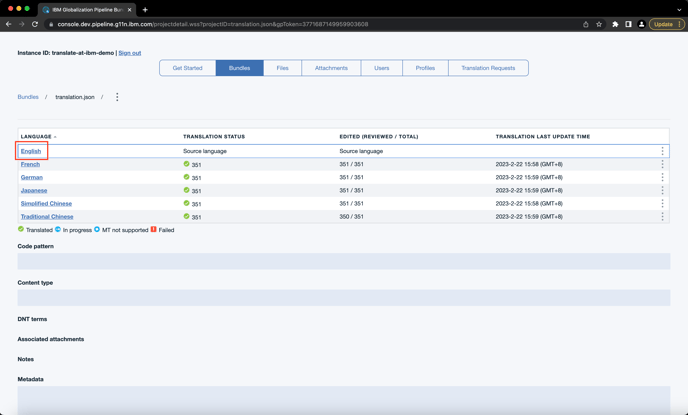Open the German row kebab menu

click(662, 177)
